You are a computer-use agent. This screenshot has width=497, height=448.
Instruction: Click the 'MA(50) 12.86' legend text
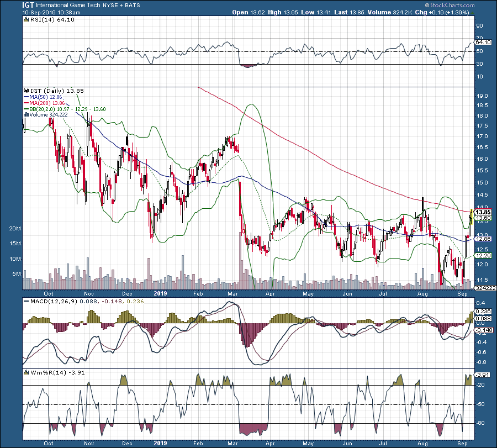pos(46,97)
